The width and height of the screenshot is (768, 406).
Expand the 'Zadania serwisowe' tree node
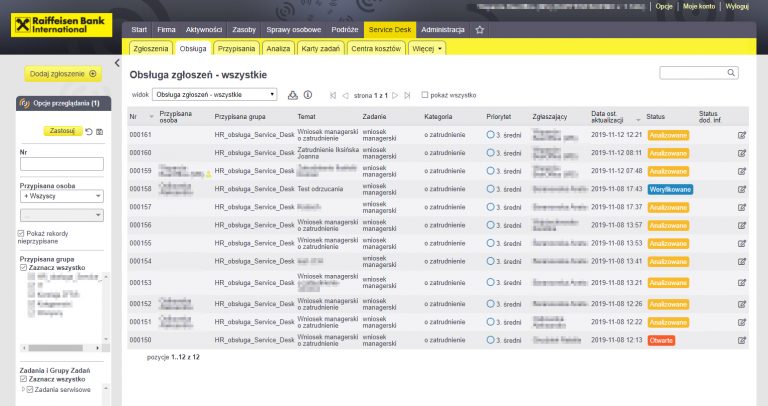pyautogui.click(x=23, y=390)
